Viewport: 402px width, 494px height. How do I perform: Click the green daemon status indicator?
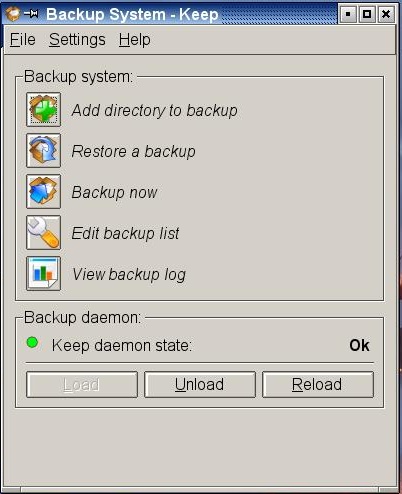(x=32, y=342)
